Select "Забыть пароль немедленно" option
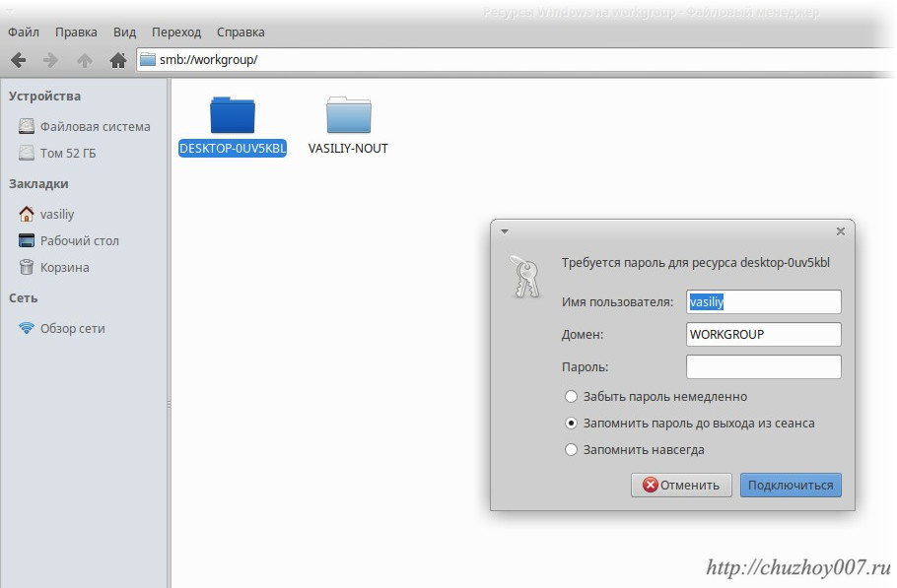897x588 pixels. (571, 397)
